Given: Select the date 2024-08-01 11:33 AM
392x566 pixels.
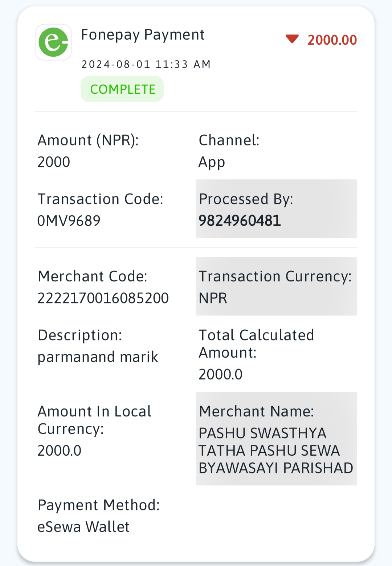Looking at the screenshot, I should [146, 64].
